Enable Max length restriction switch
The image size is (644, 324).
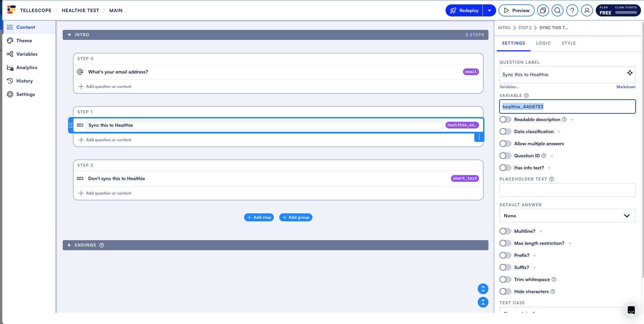pos(505,243)
